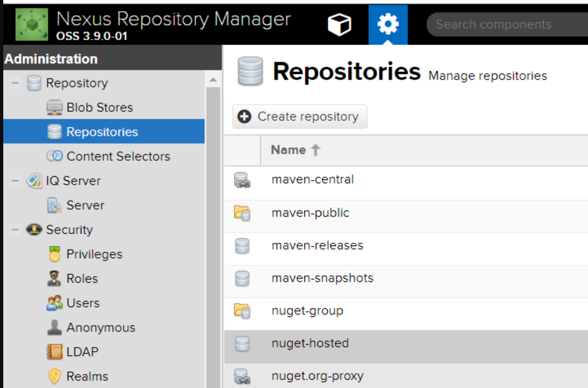The width and height of the screenshot is (588, 388).
Task: Open the nuget-hosted repository row
Action: 406,347
